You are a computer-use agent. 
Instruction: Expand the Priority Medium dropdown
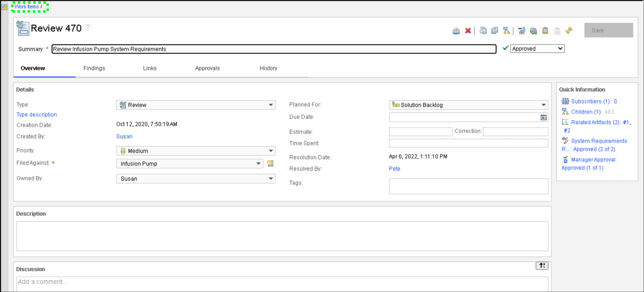[x=196, y=151]
